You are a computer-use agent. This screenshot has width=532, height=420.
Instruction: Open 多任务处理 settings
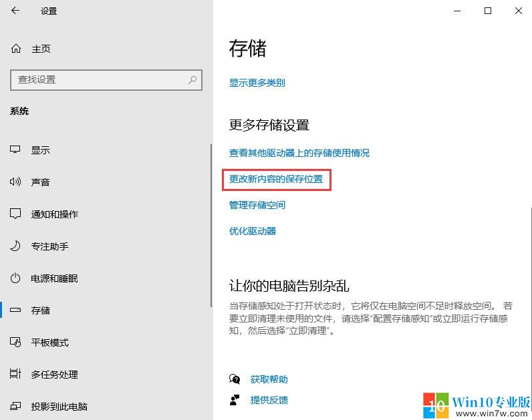click(x=54, y=374)
